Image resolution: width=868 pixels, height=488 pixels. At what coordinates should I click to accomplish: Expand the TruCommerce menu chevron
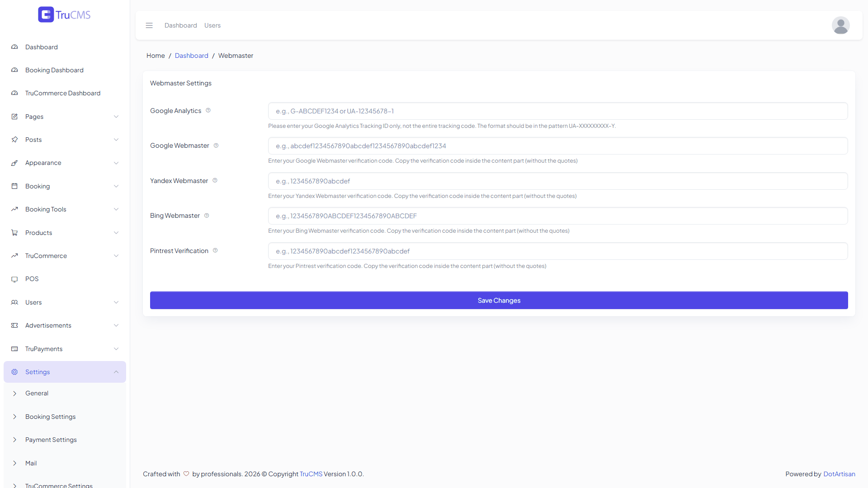click(x=116, y=256)
